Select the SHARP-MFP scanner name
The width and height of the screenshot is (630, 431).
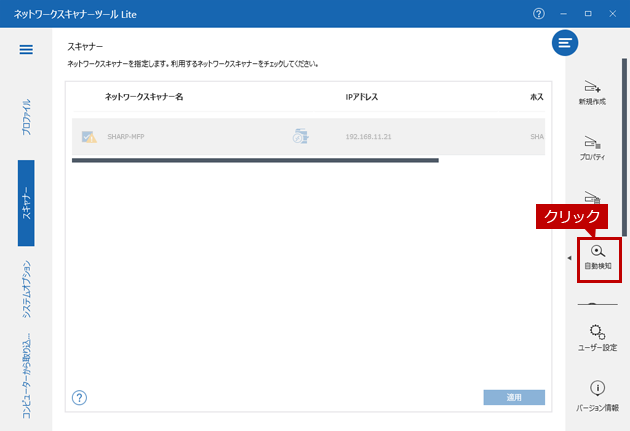[x=126, y=137]
